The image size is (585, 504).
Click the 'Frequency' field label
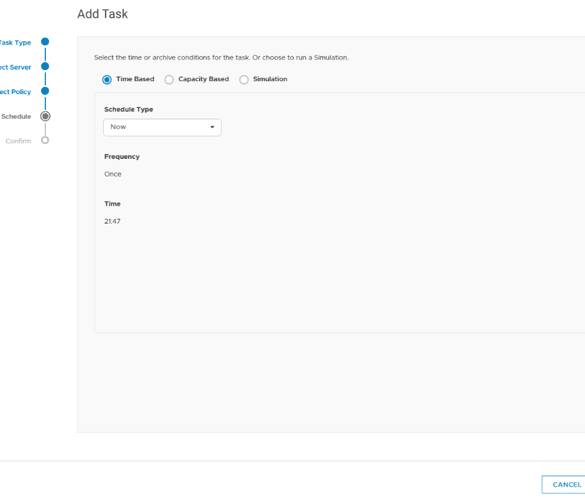(122, 157)
